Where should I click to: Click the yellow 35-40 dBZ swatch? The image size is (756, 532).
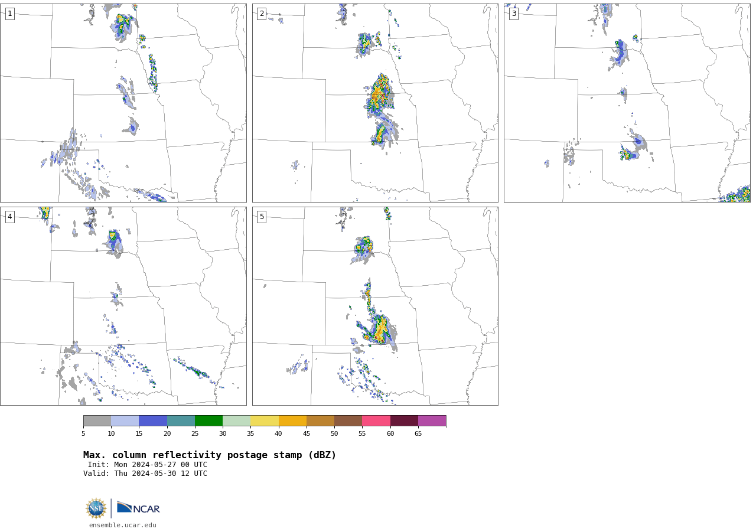pyautogui.click(x=265, y=421)
